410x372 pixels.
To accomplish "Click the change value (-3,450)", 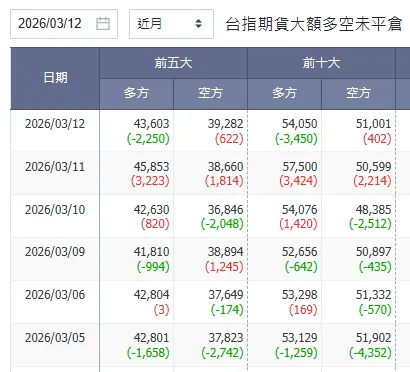I will tap(296, 139).
